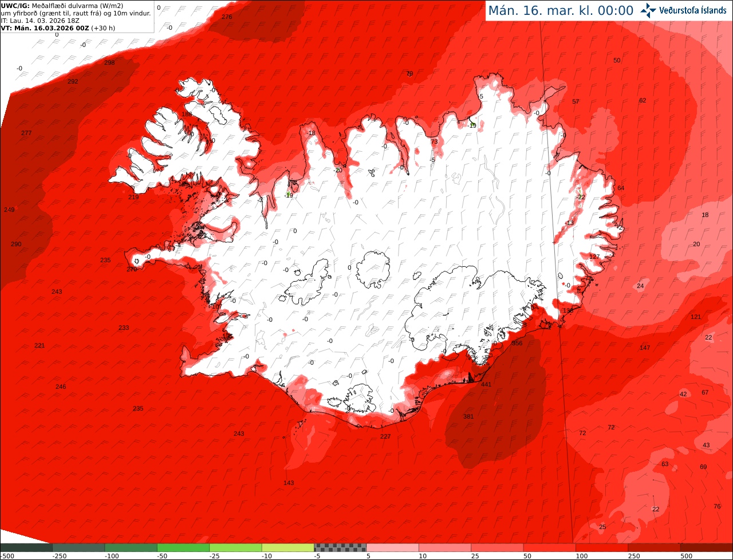Pick the bright red legend swatch between 100 and 250
Image resolution: width=733 pixels, height=560 pixels.
click(x=602, y=547)
